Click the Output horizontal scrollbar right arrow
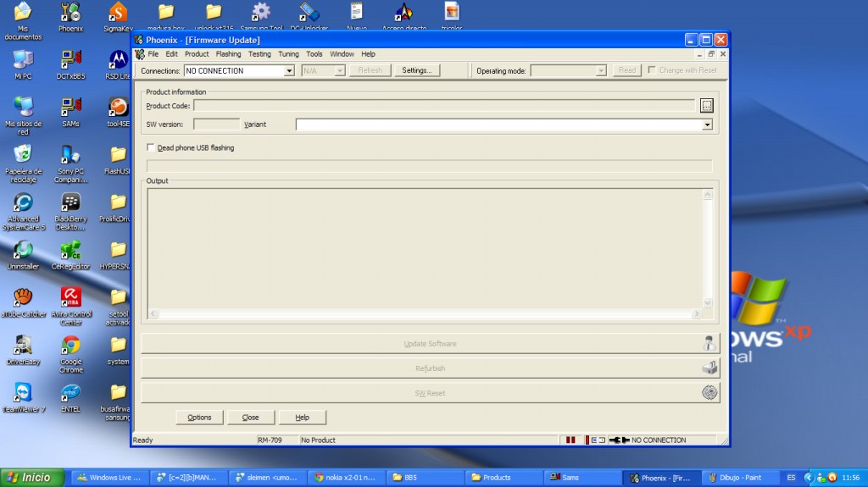This screenshot has height=487, width=868. pos(697,313)
